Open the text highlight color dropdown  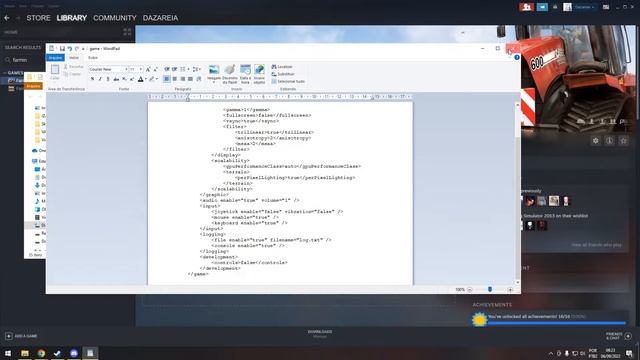click(x=157, y=79)
